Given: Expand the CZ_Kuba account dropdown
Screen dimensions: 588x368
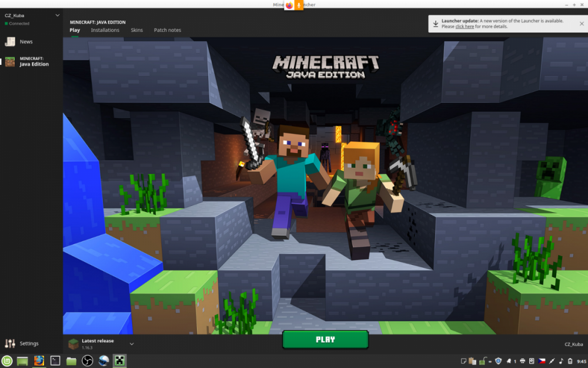Looking at the screenshot, I should (57, 15).
